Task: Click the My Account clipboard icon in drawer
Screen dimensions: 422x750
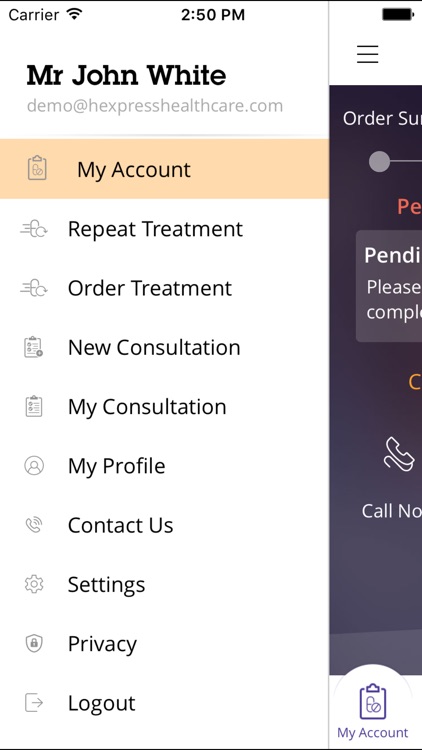Action: pyautogui.click(x=37, y=168)
